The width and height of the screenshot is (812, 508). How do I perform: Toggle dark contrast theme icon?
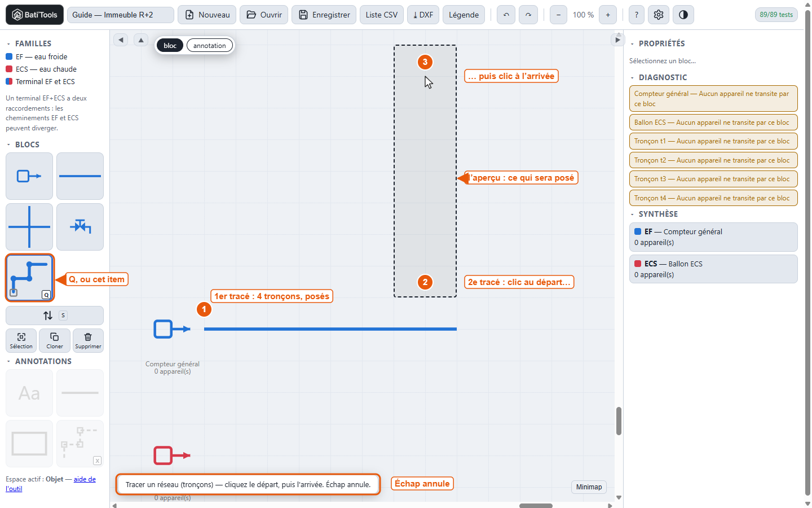[x=683, y=15]
